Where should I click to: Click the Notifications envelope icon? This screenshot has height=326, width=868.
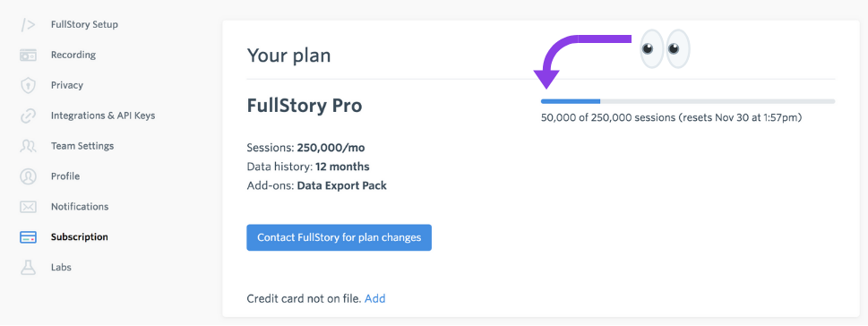point(28,207)
